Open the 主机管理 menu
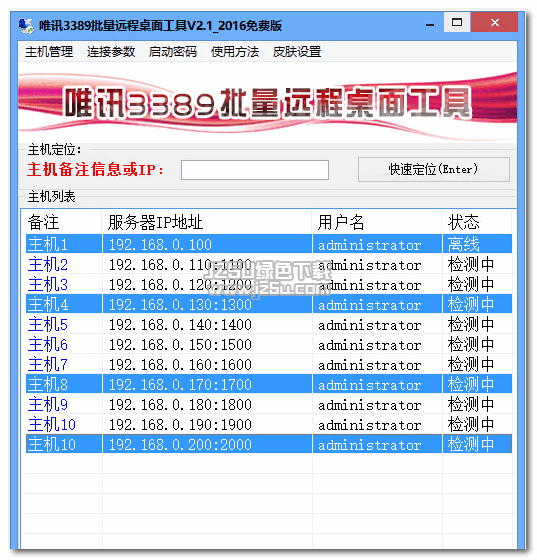 (x=49, y=52)
